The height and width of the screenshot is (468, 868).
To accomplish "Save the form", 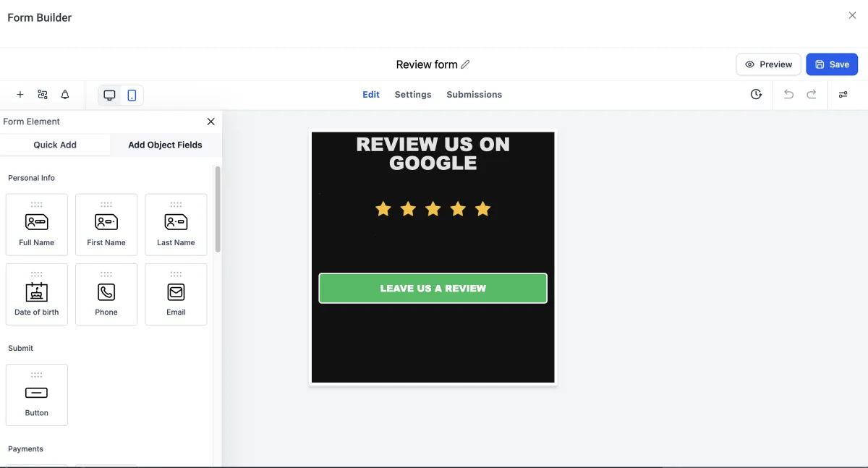I will [832, 64].
